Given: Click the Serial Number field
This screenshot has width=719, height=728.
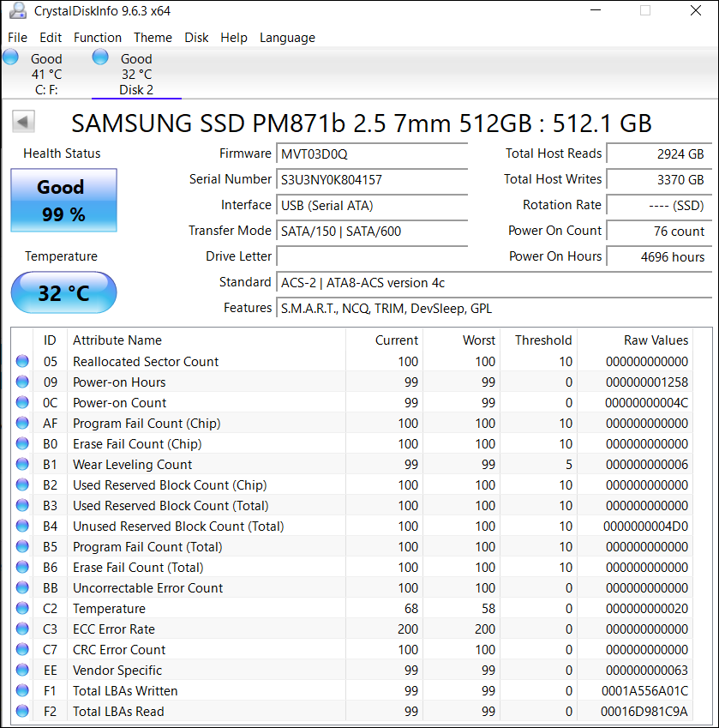Looking at the screenshot, I should pos(373,180).
